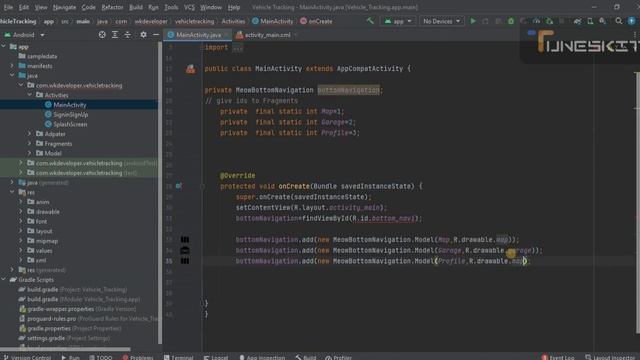Open the Version Control tool window

pyautogui.click(x=27, y=357)
